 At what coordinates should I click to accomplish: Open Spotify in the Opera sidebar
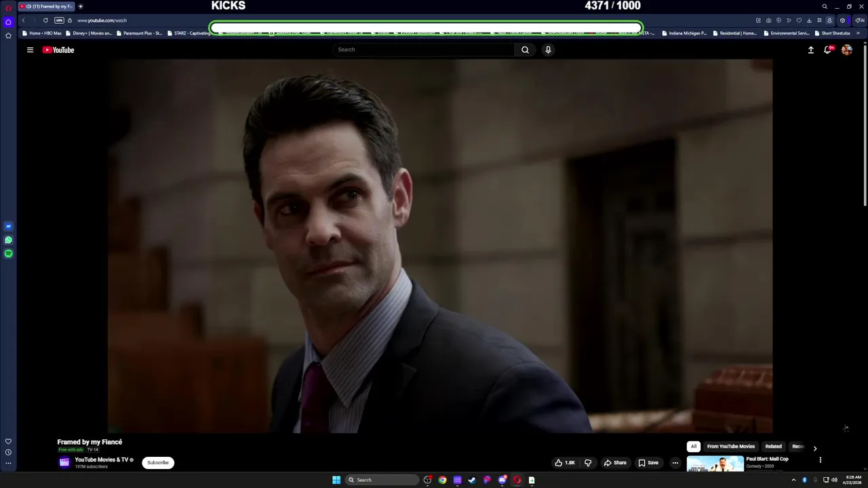tap(8, 253)
